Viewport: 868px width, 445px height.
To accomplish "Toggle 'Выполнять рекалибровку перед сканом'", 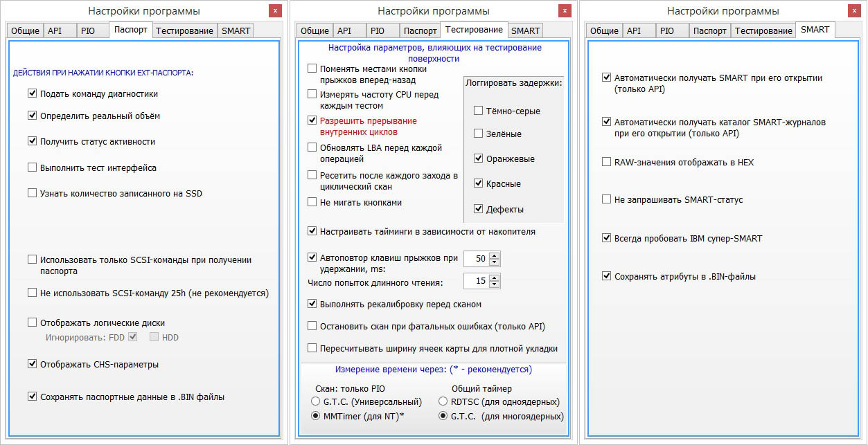I will [x=312, y=304].
